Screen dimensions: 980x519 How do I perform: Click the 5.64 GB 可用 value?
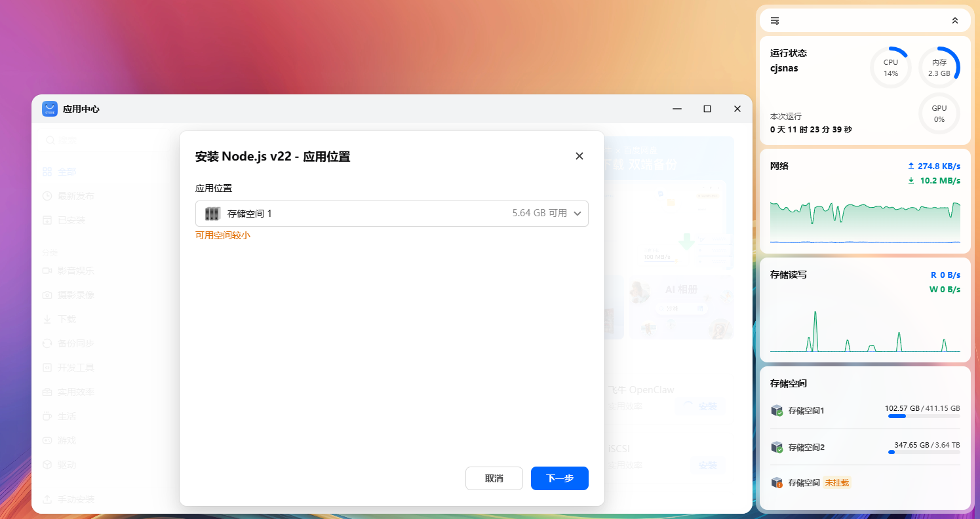(539, 214)
